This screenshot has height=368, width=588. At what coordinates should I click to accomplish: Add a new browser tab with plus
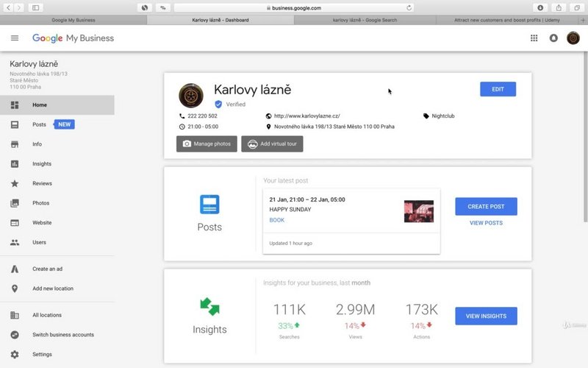click(583, 20)
